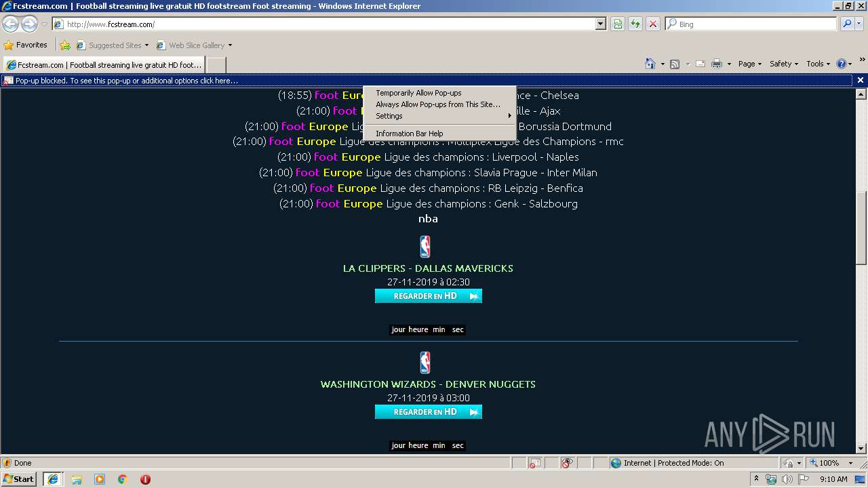Click the NBA logo above LA Clippers
This screenshot has width=868, height=488.
425,247
